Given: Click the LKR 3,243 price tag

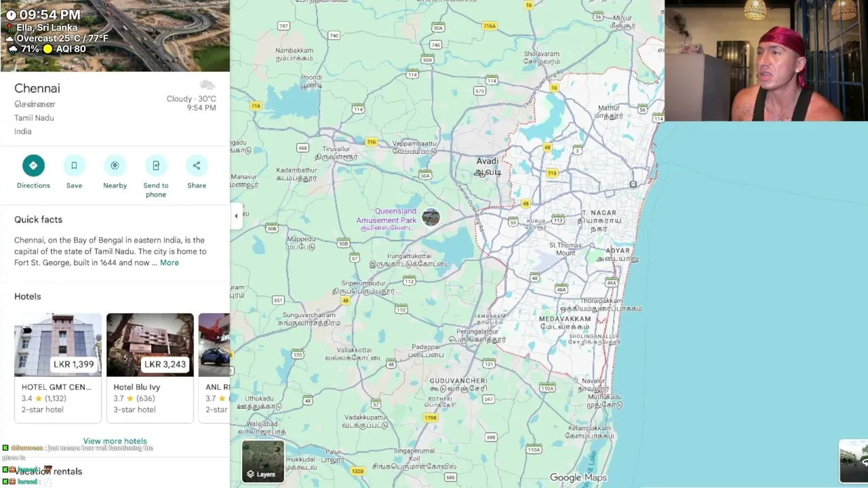Looking at the screenshot, I should click(165, 365).
